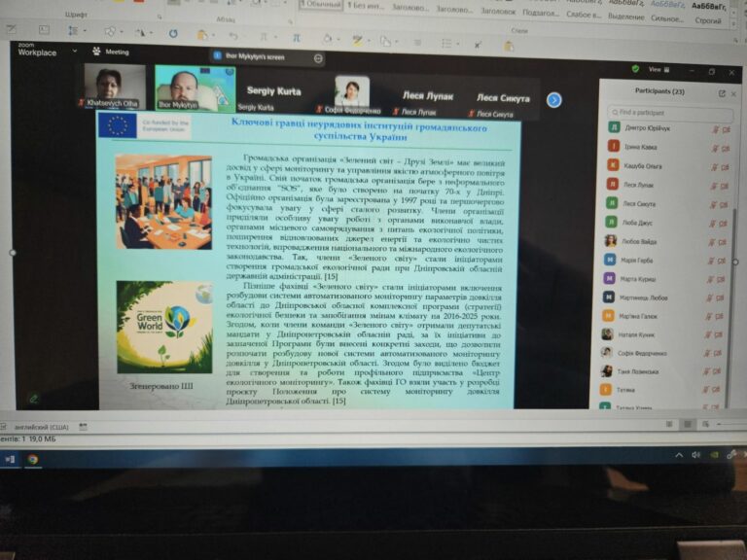Viewport: 747px width, 560px height.
Task: Open Абзац group dialog launcher in Word
Action: tap(290, 21)
